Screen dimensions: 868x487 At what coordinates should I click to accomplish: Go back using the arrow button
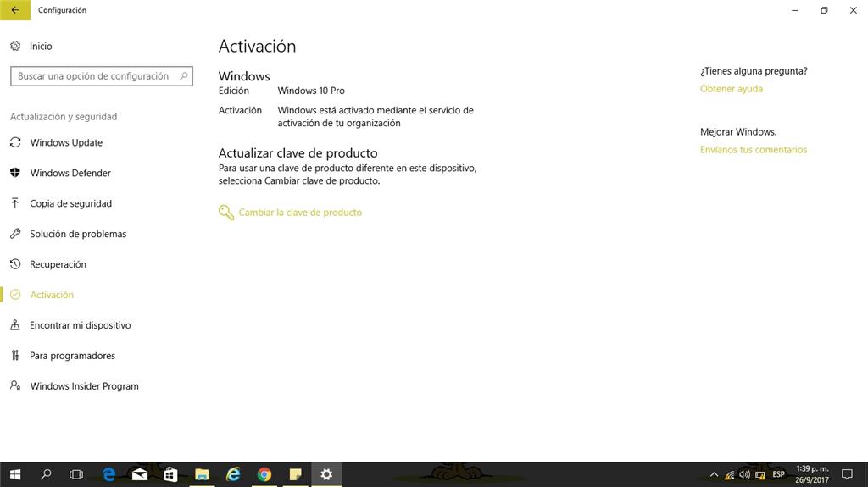(15, 10)
